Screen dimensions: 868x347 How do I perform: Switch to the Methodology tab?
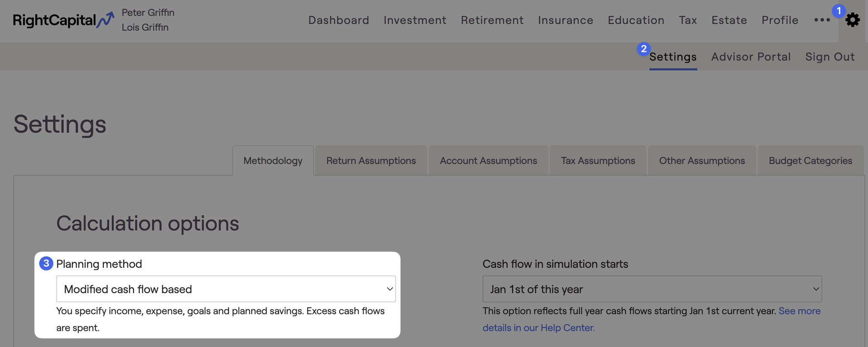click(x=273, y=160)
